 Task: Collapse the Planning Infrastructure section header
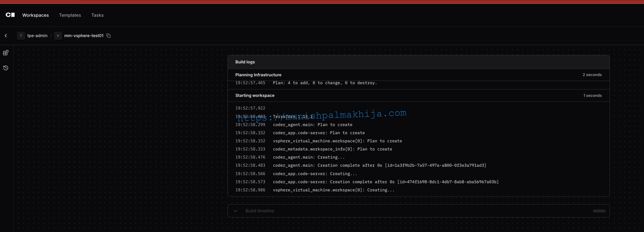click(x=258, y=75)
